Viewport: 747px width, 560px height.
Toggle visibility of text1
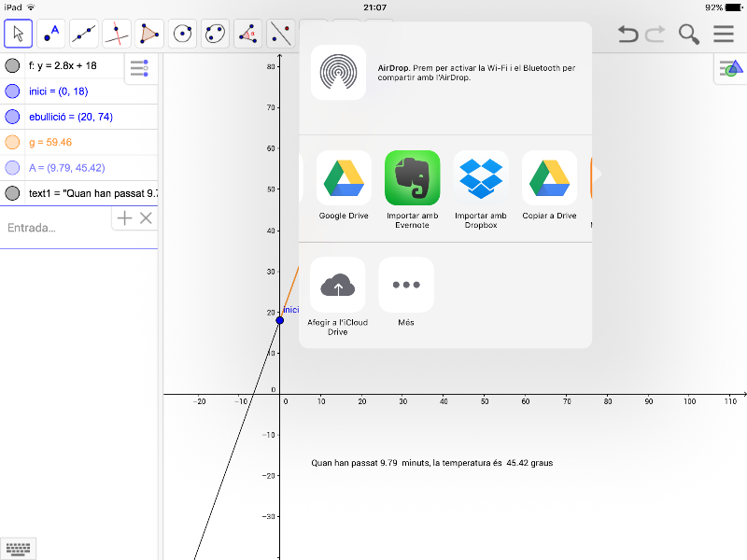click(x=12, y=193)
